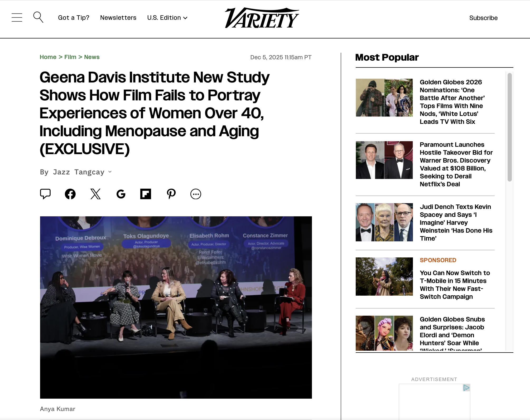Viewport: 530px width, 420px height.
Task: Share the article via Google News
Action: click(x=121, y=194)
